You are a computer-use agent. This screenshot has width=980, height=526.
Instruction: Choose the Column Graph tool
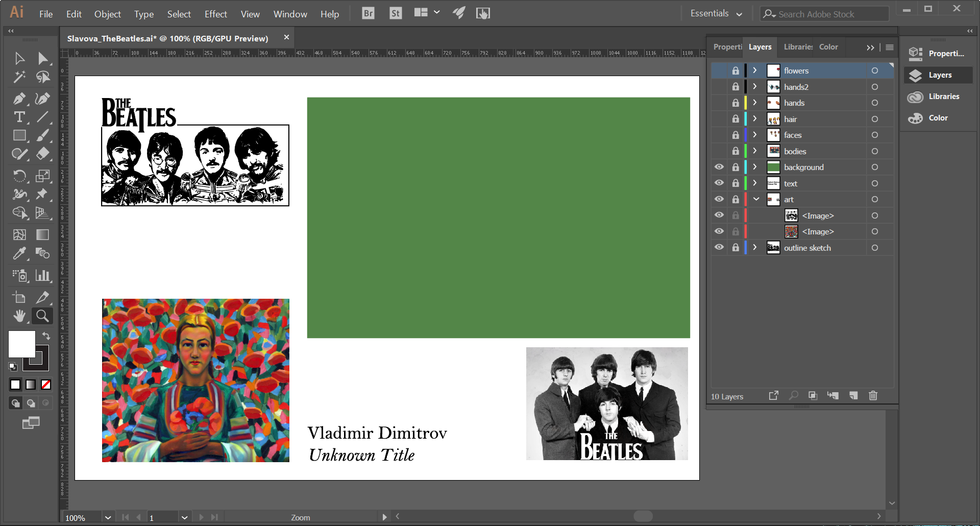[x=43, y=276]
